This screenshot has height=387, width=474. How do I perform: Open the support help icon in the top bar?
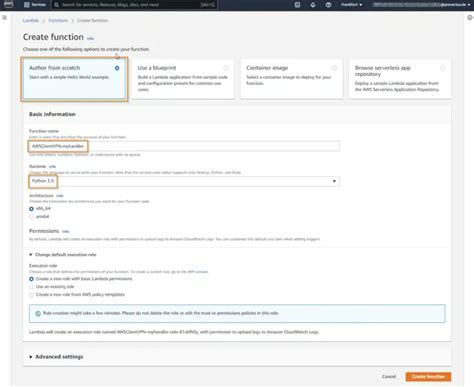(328, 5)
